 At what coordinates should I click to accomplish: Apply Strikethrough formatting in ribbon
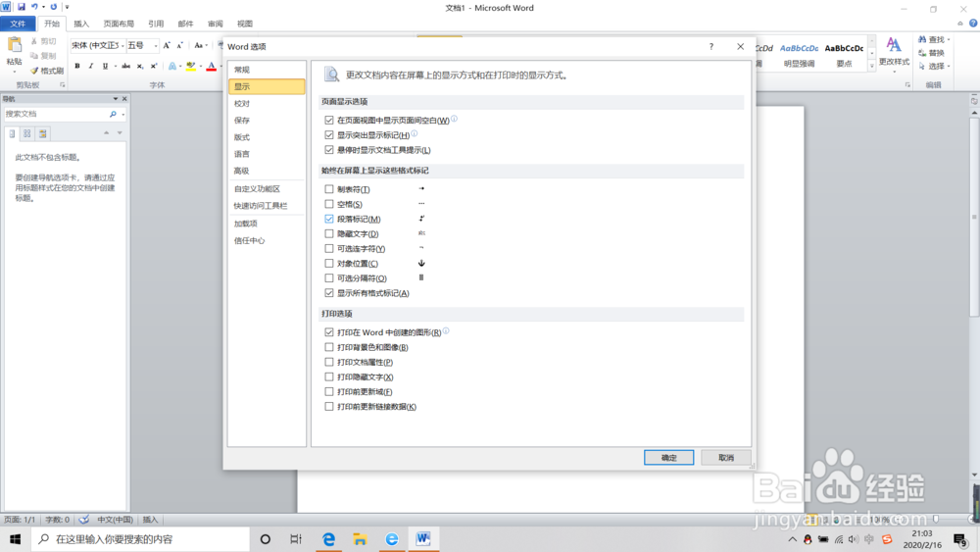pyautogui.click(x=125, y=66)
